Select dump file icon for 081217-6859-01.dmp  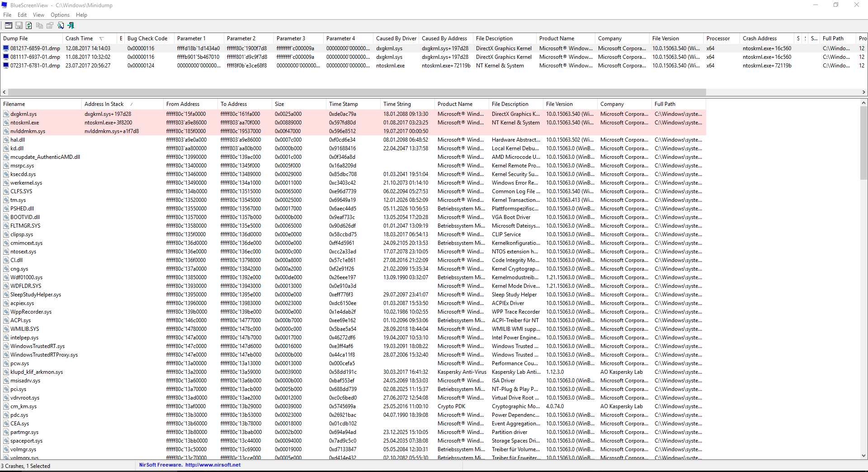click(x=6, y=48)
